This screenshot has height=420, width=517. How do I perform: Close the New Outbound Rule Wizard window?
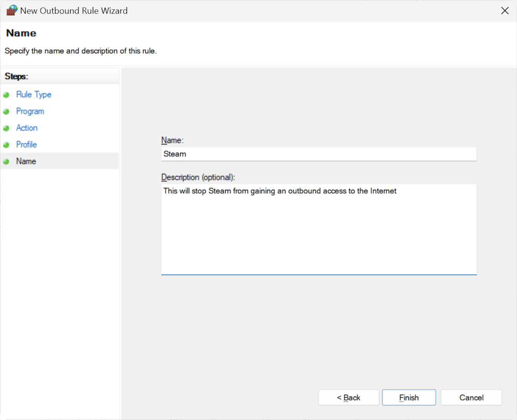tap(505, 11)
